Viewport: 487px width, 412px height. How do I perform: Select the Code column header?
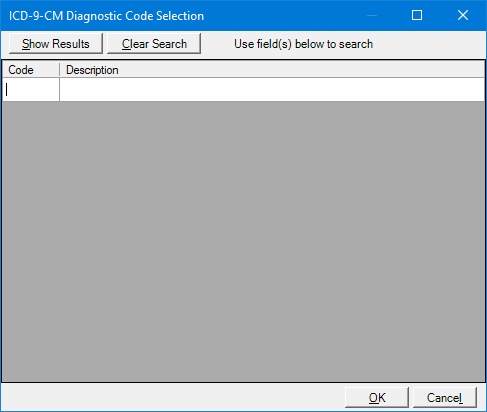pyautogui.click(x=31, y=70)
